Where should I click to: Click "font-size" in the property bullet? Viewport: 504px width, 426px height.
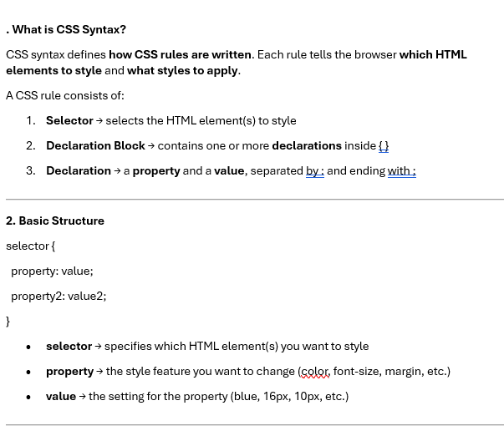[358, 372]
